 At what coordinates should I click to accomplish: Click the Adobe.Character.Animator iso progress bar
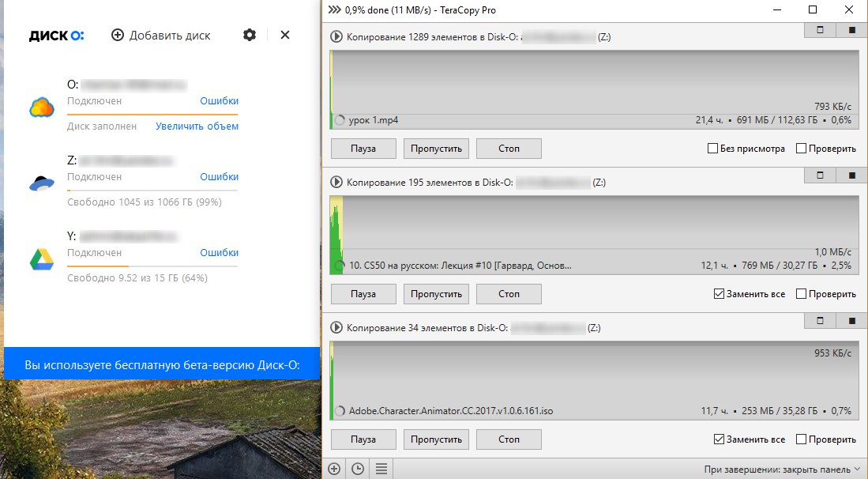click(x=595, y=412)
